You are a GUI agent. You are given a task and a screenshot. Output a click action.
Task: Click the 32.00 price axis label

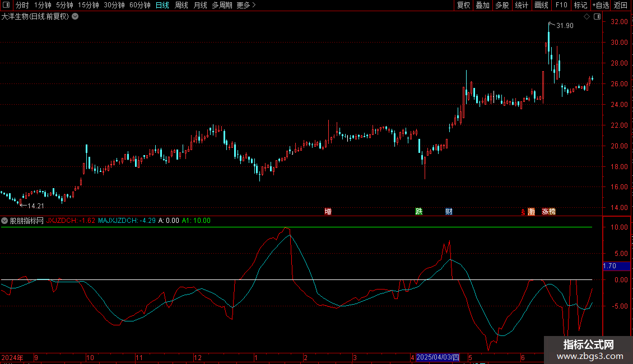[619, 22]
